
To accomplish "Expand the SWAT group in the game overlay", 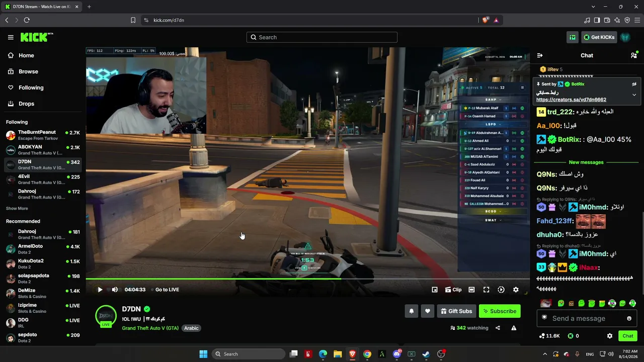I will pos(492,220).
